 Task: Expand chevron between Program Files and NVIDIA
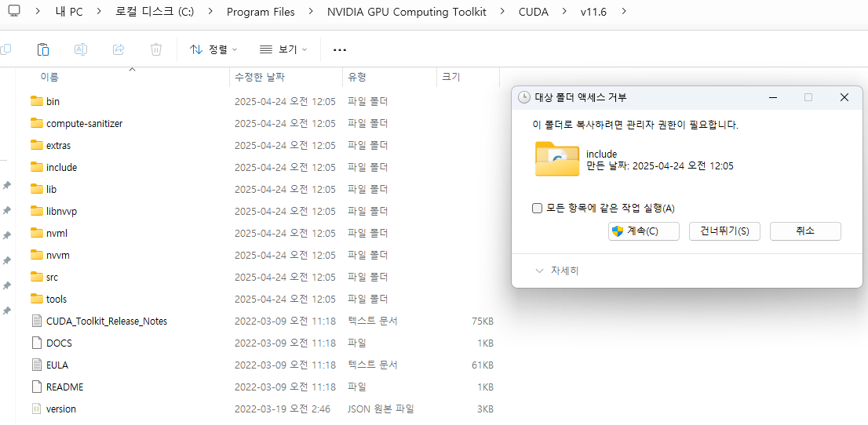(x=311, y=11)
